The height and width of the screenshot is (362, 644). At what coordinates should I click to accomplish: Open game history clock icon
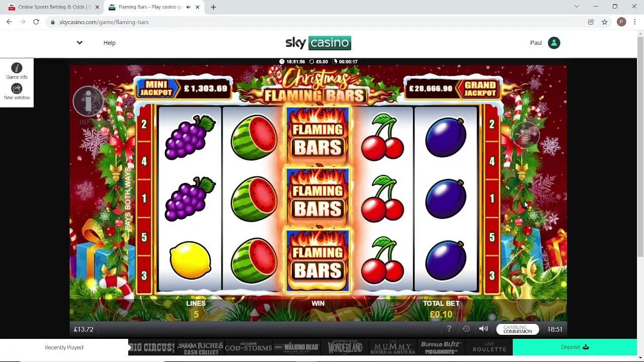(466, 329)
